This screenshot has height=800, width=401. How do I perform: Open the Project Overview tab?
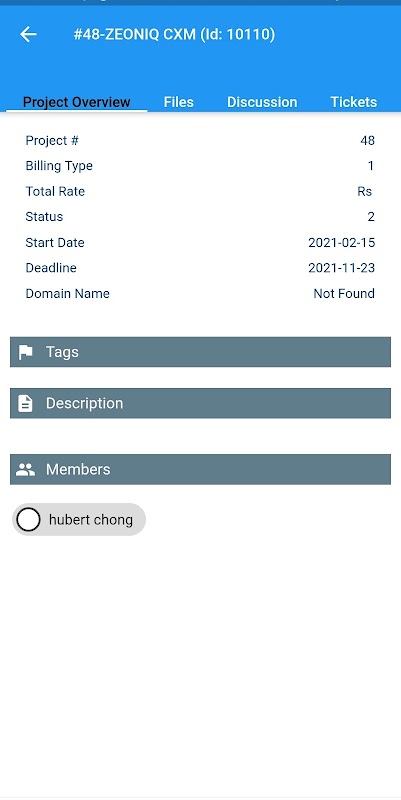coord(77,102)
